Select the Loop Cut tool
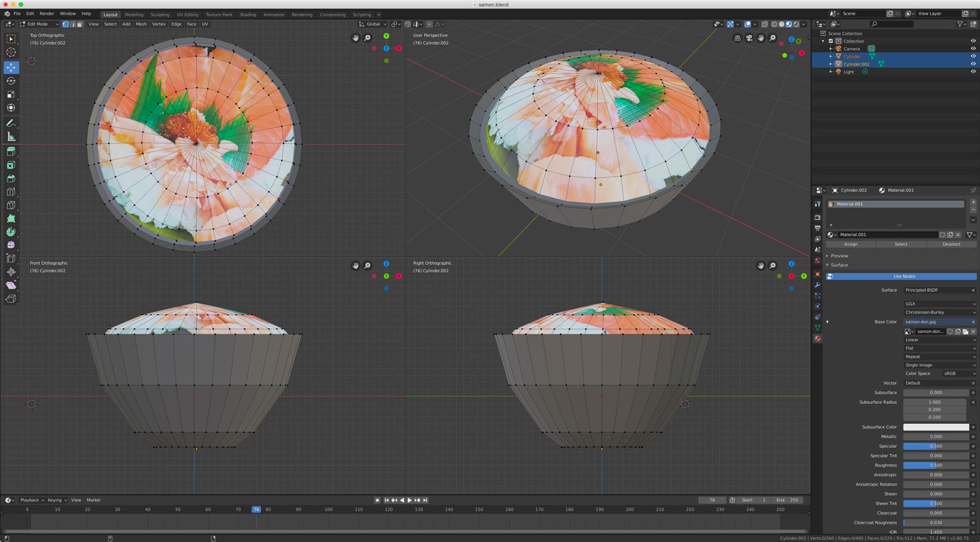Image resolution: width=980 pixels, height=542 pixels. (x=11, y=192)
